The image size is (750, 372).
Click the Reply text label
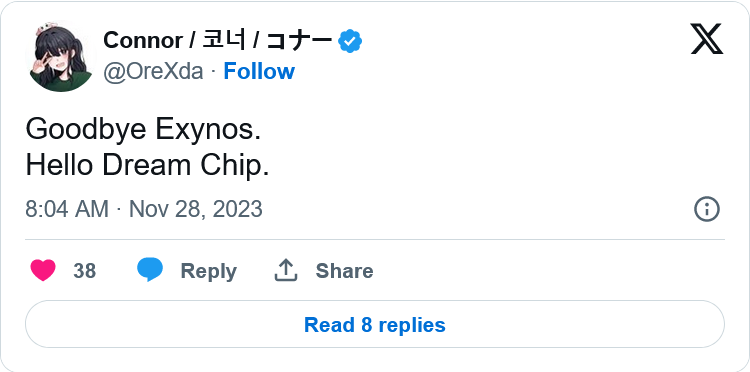point(209,271)
